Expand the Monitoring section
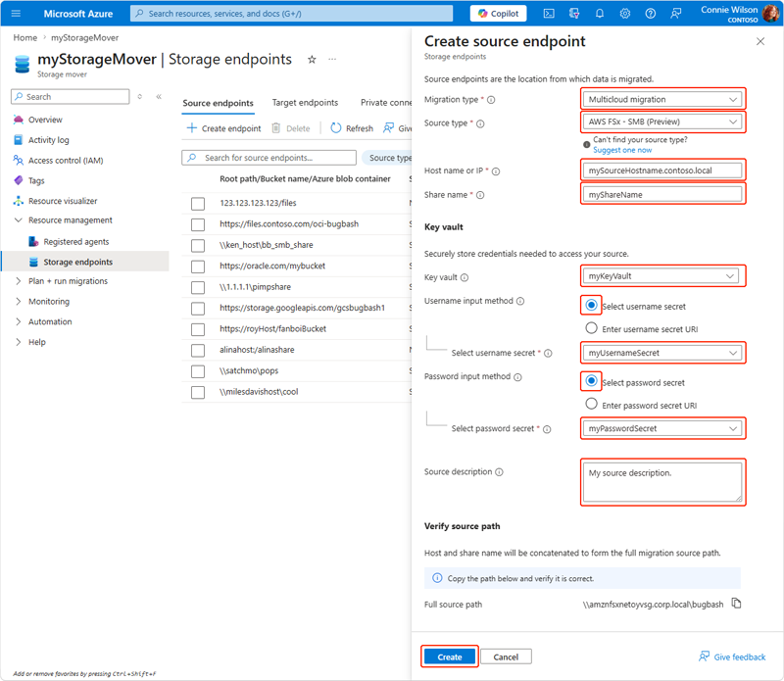The image size is (784, 681). coord(18,302)
